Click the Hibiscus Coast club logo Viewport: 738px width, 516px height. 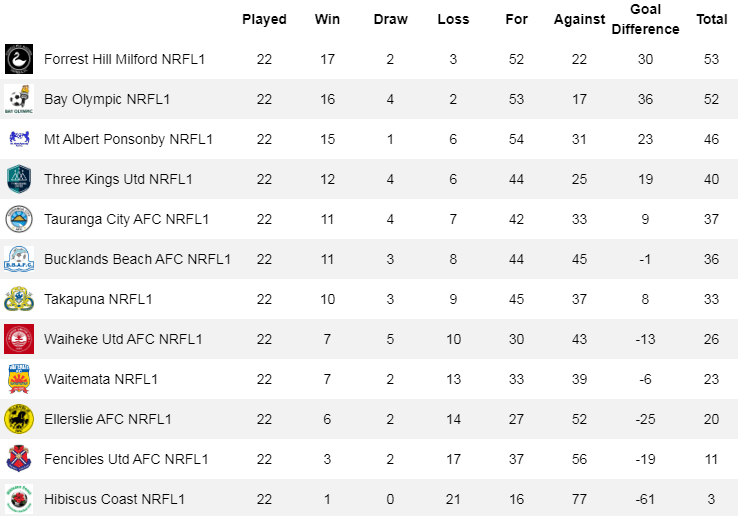click(19, 498)
